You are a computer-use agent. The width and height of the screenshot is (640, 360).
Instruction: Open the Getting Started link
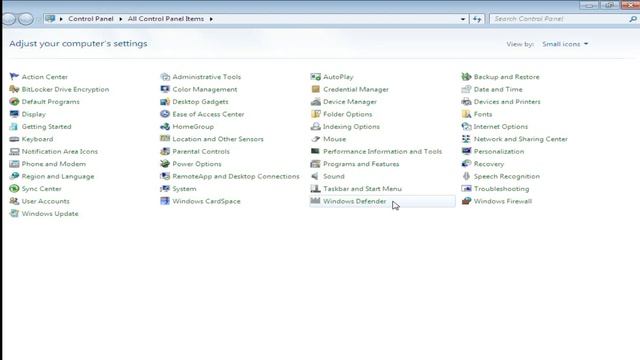47,127
